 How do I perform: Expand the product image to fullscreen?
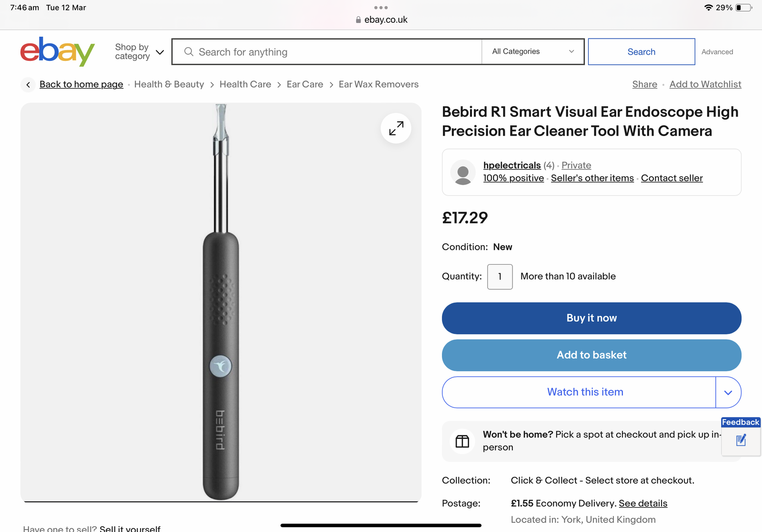point(396,128)
